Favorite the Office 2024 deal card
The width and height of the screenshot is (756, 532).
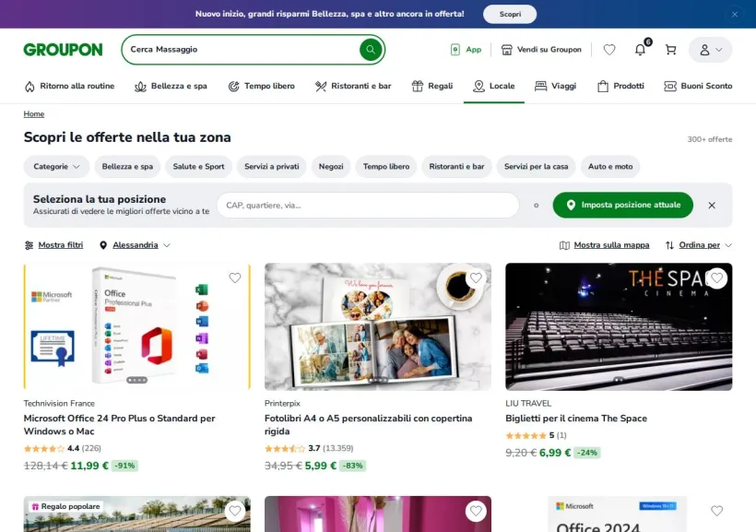[717, 511]
